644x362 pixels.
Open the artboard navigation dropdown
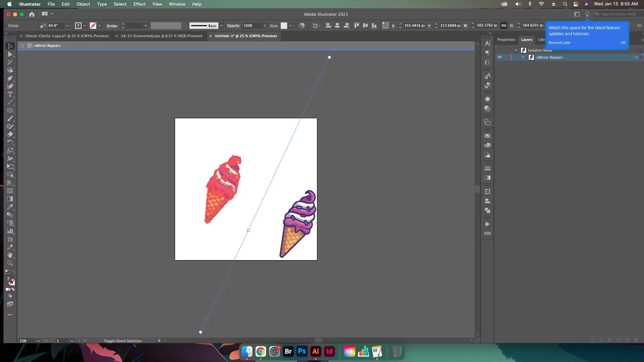pos(72,341)
